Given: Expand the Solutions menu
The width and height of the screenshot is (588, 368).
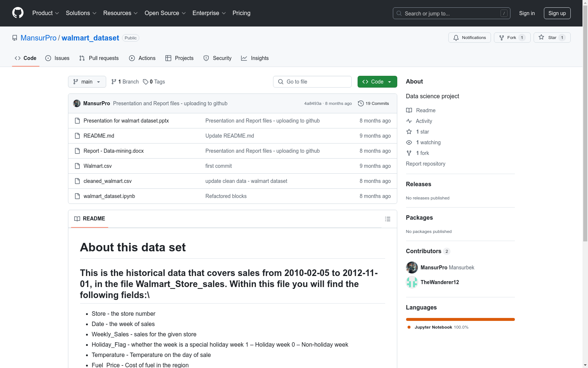Looking at the screenshot, I should click(x=81, y=13).
